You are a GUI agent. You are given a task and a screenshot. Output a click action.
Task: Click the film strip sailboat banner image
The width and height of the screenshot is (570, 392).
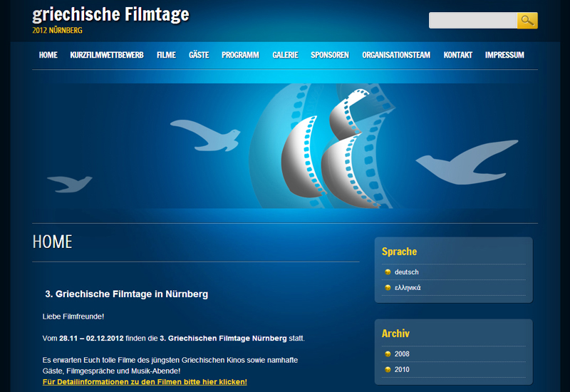coord(284,146)
